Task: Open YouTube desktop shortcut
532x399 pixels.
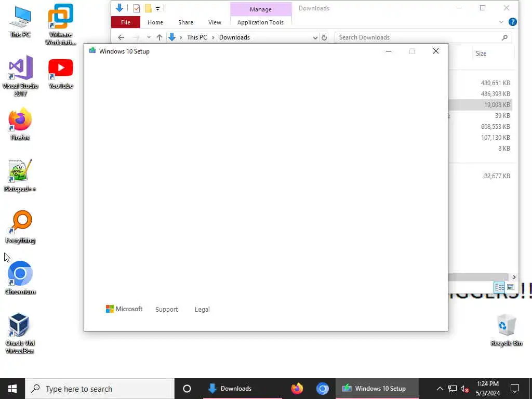Action: click(60, 73)
